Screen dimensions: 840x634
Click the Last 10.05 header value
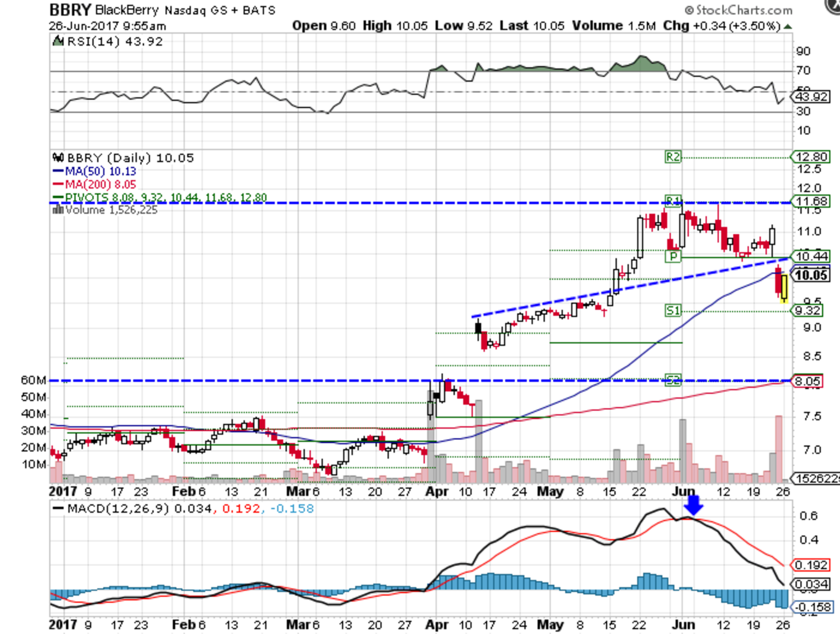(x=532, y=26)
